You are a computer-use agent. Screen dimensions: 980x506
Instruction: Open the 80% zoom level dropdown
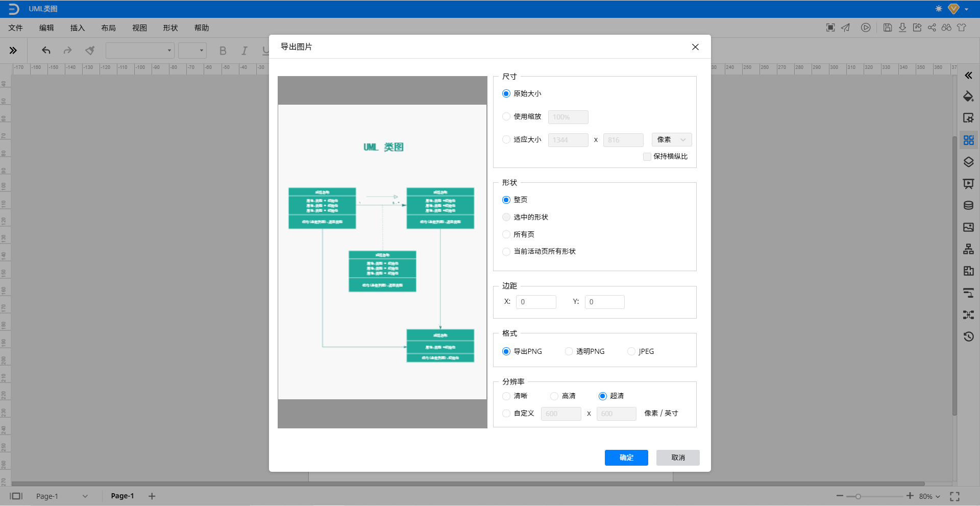(x=929, y=496)
